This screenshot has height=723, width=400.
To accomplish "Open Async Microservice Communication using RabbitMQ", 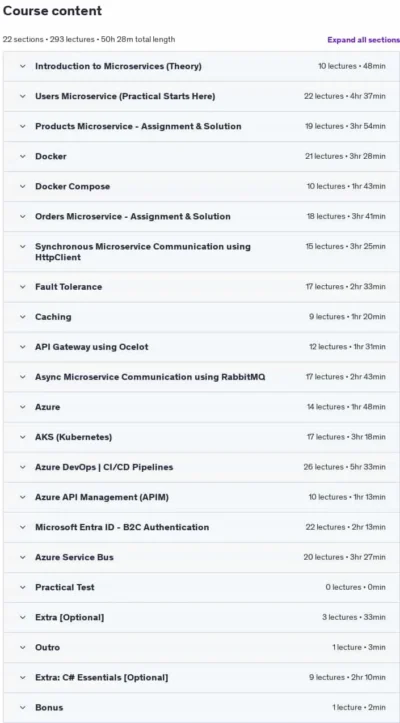I will pos(201,377).
